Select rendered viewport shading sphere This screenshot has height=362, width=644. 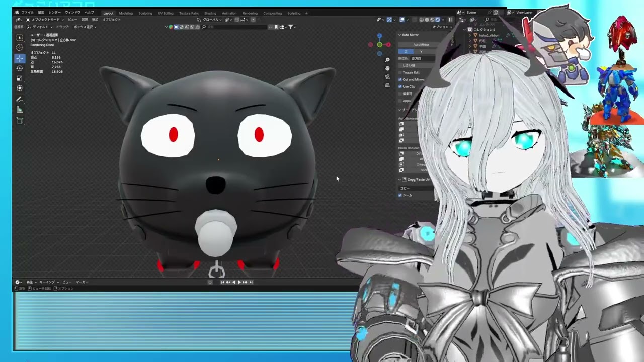(437, 20)
